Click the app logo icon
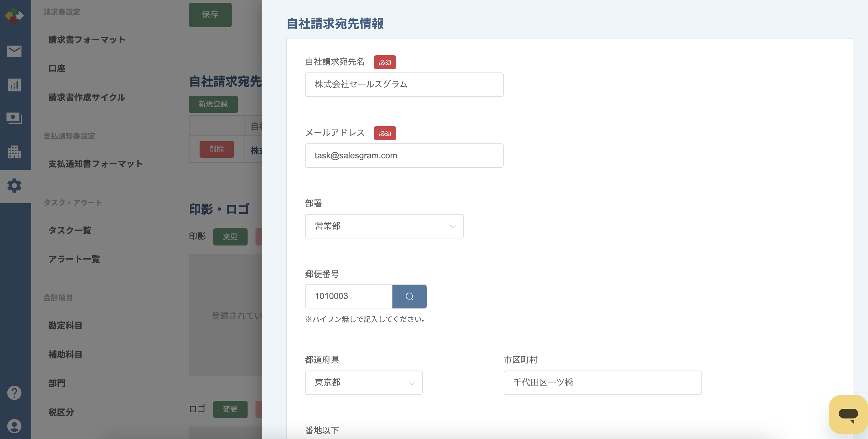Screen dimensions: 868x439 tap(14, 16)
